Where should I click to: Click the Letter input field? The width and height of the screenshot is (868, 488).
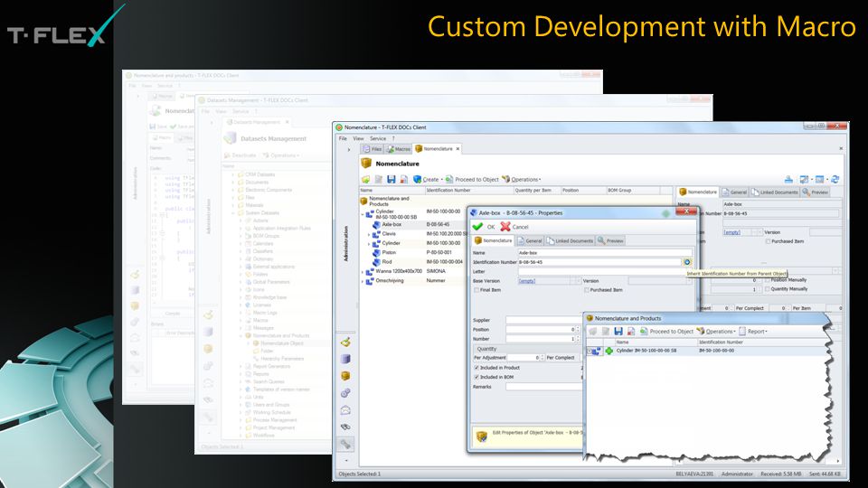605,271
